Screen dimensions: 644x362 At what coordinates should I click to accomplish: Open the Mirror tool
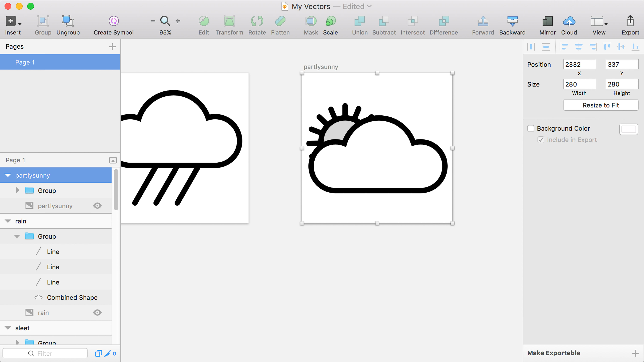[547, 21]
